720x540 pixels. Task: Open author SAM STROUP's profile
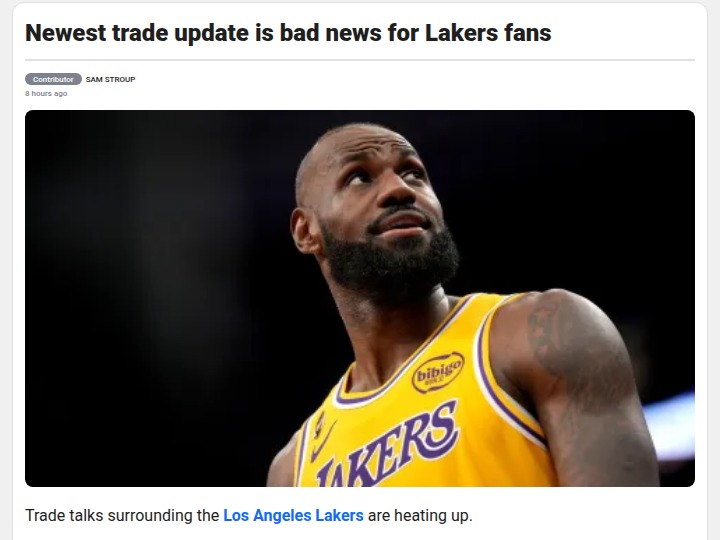point(110,79)
